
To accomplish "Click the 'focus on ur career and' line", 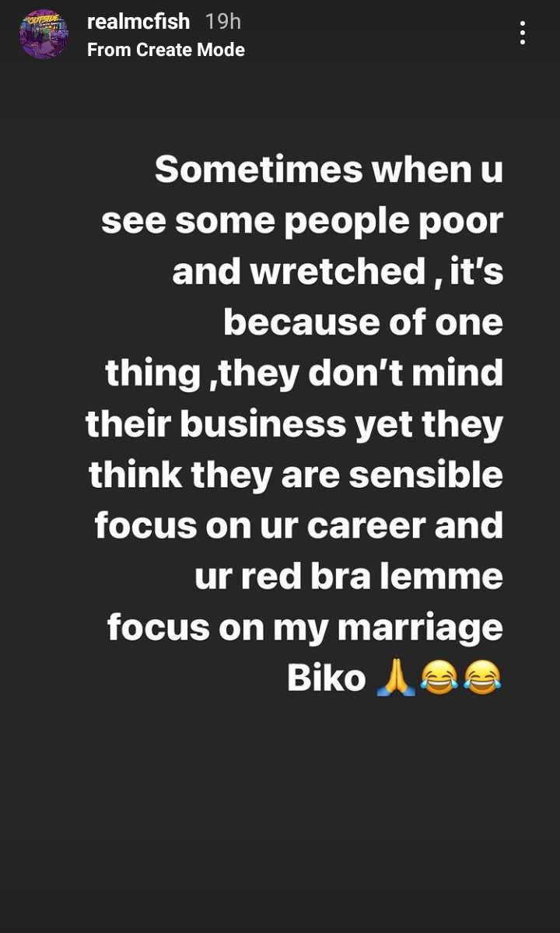I will [x=299, y=527].
